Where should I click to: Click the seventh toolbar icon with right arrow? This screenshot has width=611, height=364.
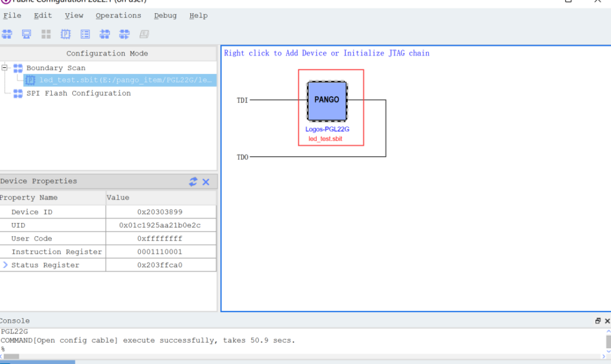pos(125,34)
